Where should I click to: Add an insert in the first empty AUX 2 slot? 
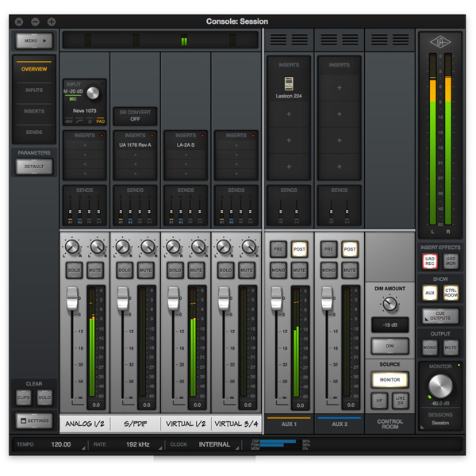click(x=339, y=88)
